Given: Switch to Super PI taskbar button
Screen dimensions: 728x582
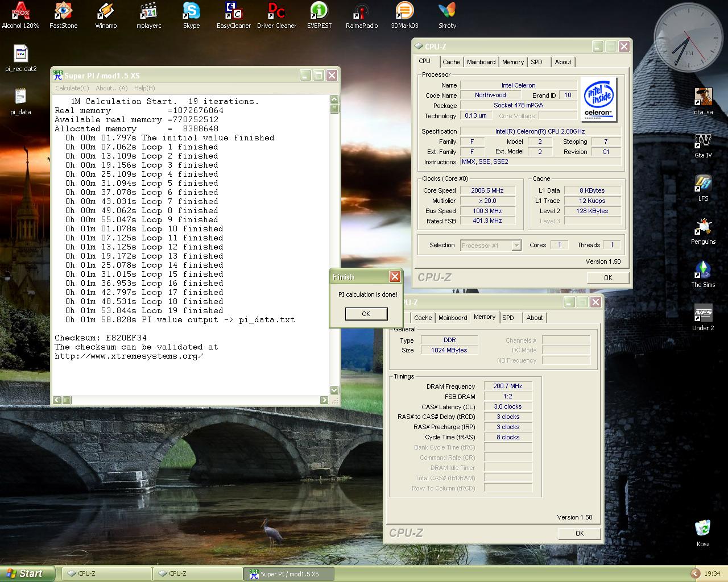Looking at the screenshot, I should point(289,574).
